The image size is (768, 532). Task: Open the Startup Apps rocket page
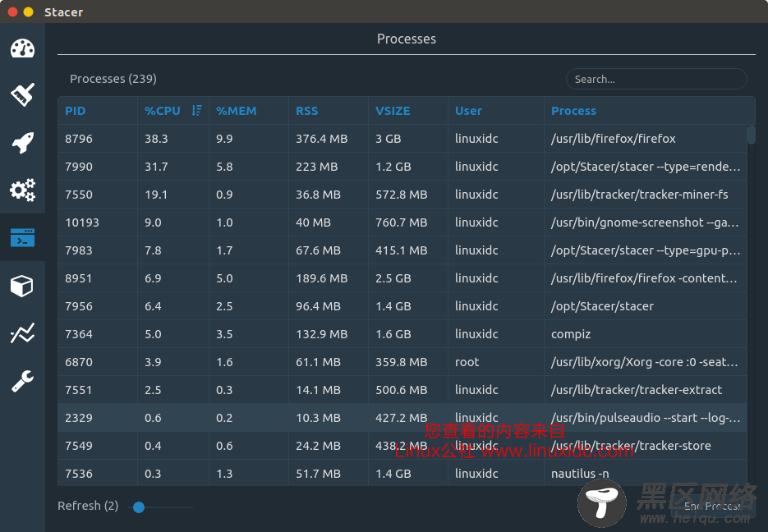(x=22, y=142)
